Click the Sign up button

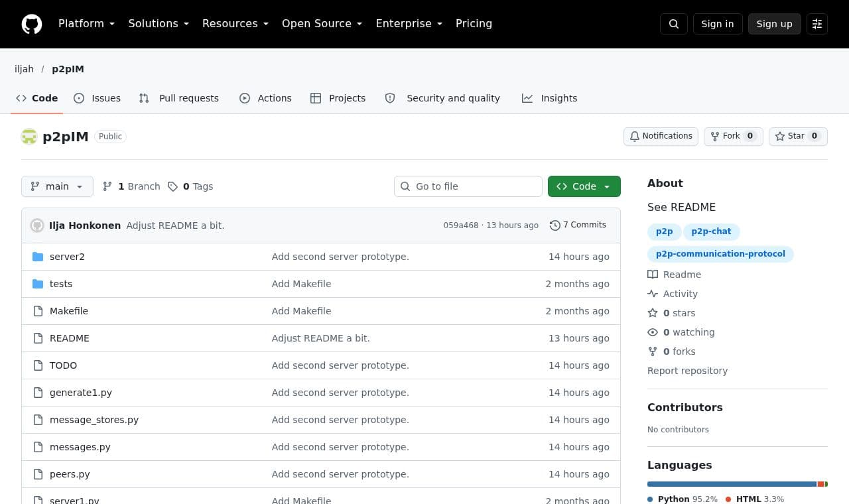[775, 24]
